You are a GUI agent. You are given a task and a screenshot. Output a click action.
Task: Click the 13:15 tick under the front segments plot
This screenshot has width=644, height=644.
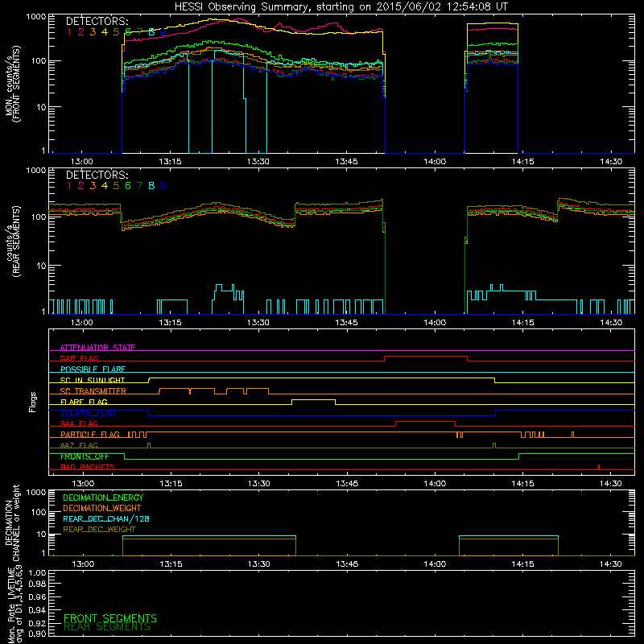click(x=170, y=162)
